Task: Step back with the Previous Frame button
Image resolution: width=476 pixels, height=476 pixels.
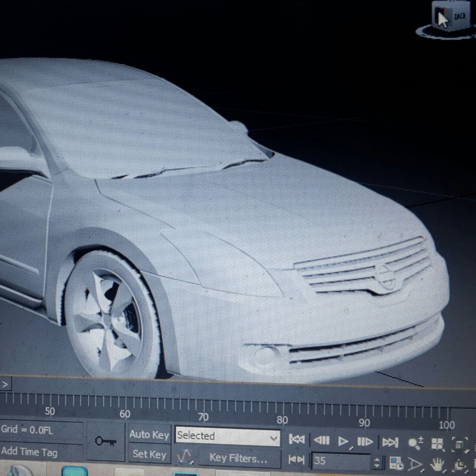Action: point(321,441)
